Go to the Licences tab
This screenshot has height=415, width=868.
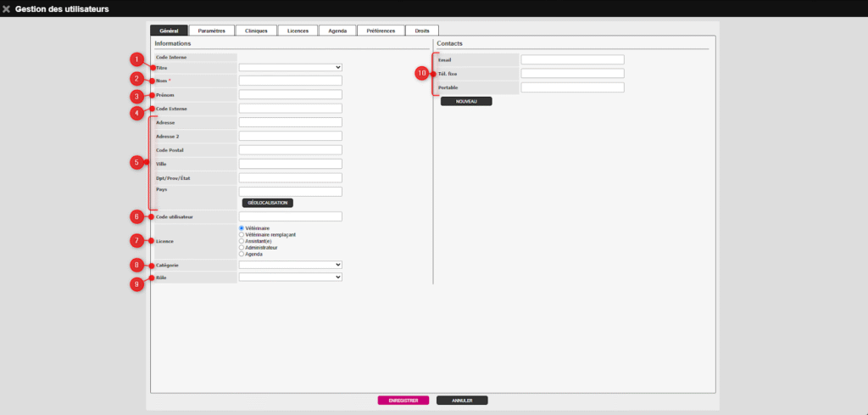coord(298,31)
